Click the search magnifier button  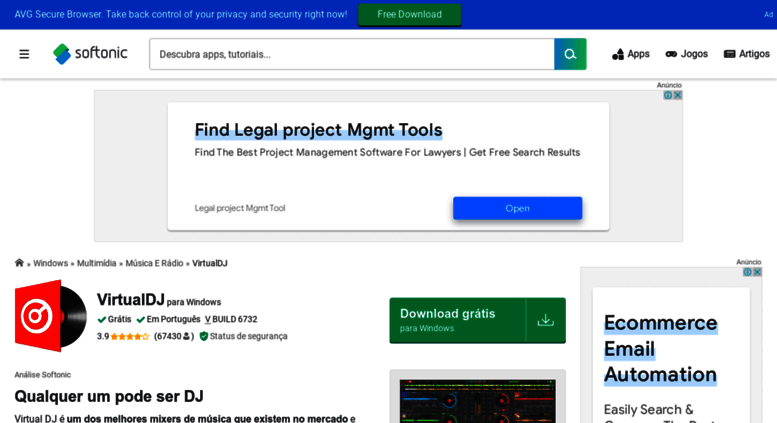[x=570, y=54]
